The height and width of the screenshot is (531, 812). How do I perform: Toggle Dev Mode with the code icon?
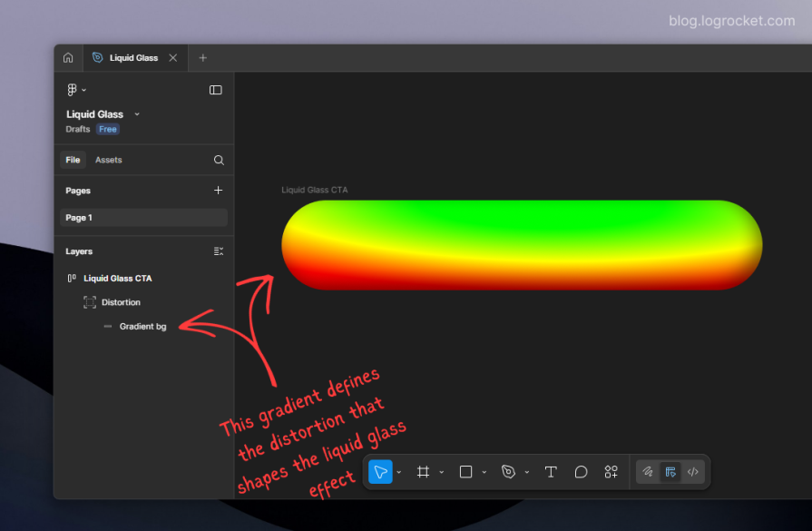692,472
